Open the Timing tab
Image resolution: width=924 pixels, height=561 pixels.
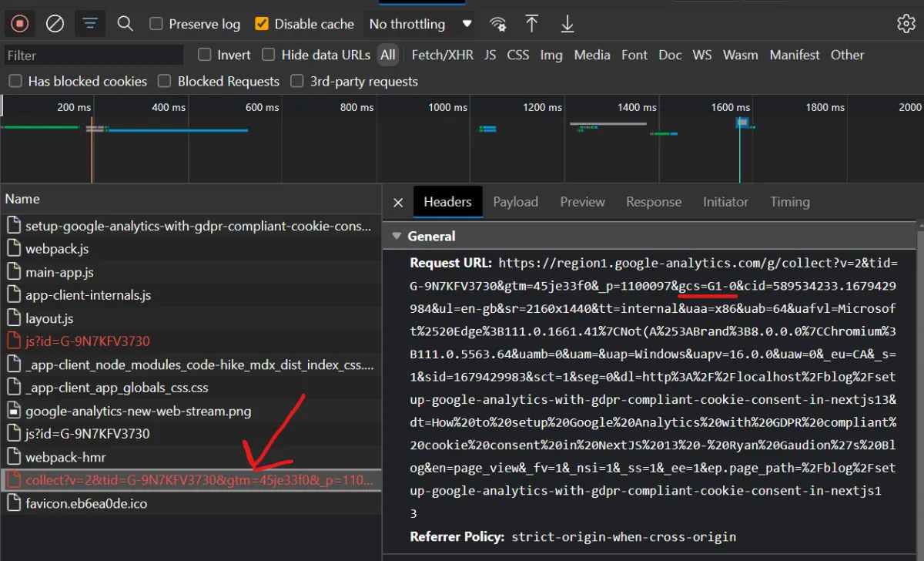click(x=789, y=201)
